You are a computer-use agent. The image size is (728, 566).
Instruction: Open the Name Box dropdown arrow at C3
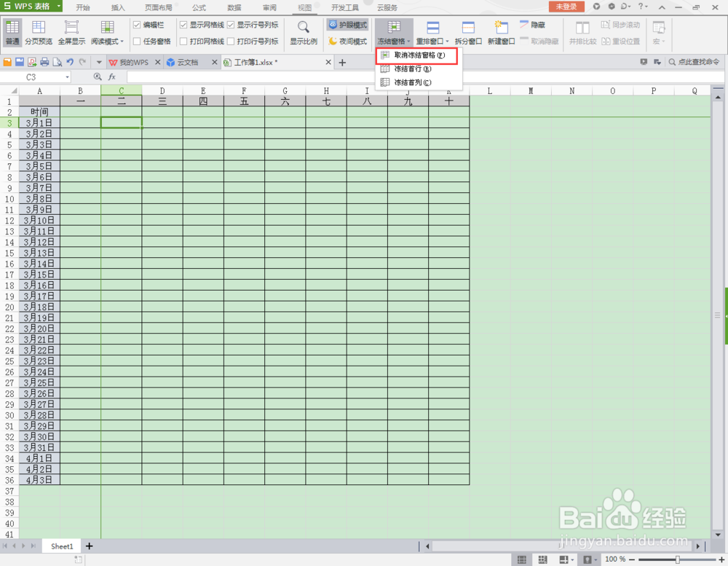[68, 77]
